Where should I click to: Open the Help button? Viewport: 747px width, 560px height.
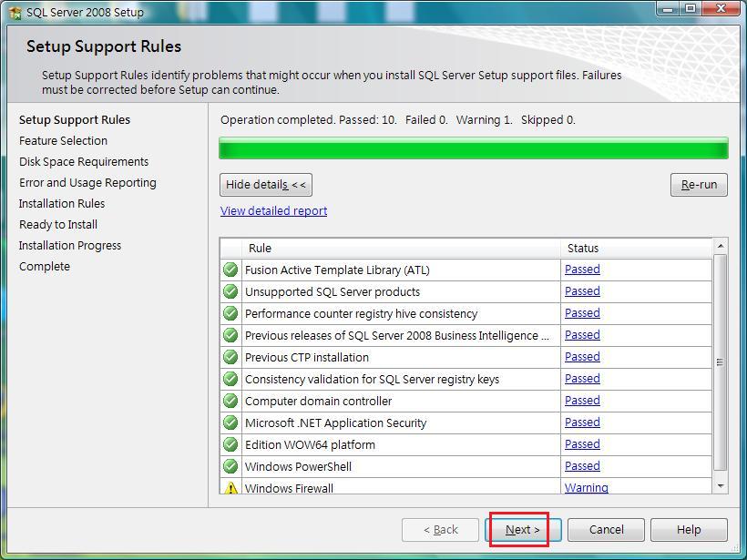coord(689,530)
